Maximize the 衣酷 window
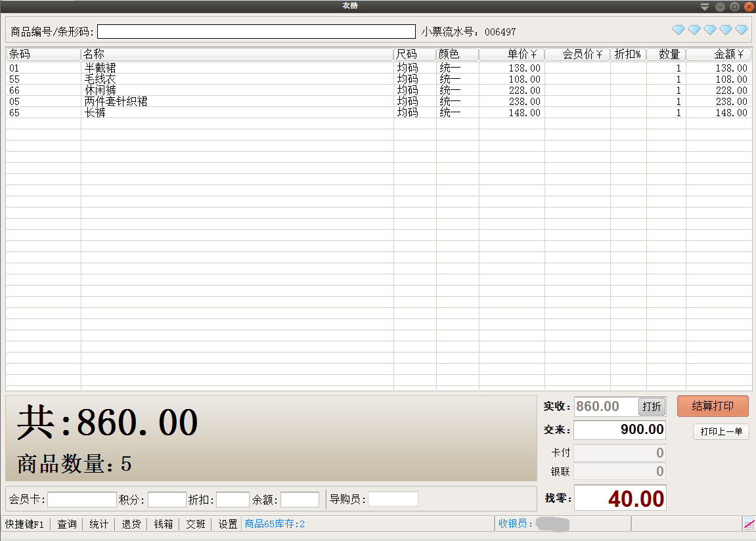The height and width of the screenshot is (541, 756). [x=734, y=7]
